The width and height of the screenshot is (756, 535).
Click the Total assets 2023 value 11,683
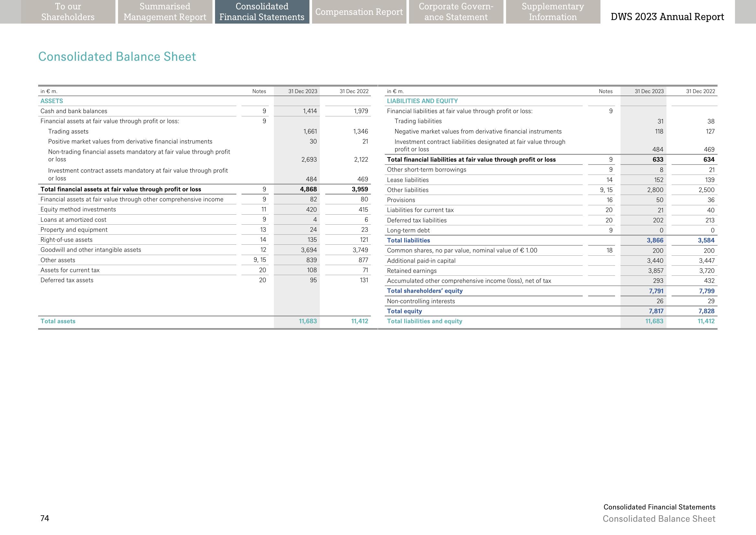pos(308,321)
